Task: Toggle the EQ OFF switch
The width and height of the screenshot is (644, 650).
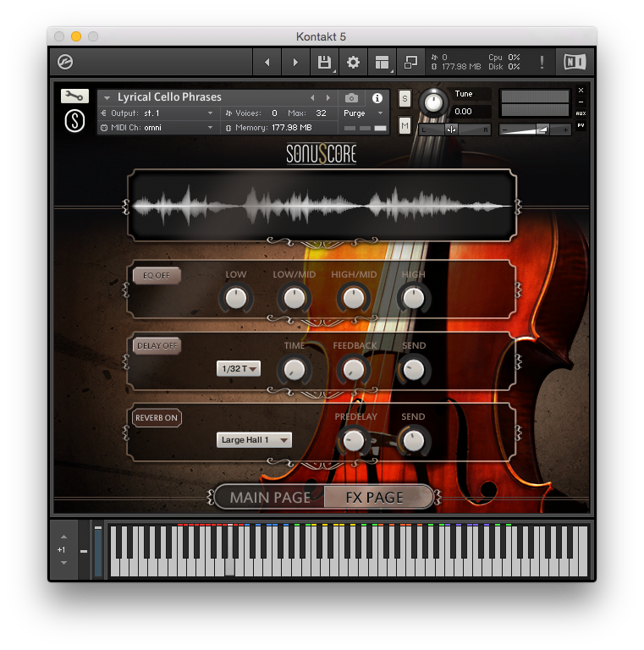Action: [157, 276]
